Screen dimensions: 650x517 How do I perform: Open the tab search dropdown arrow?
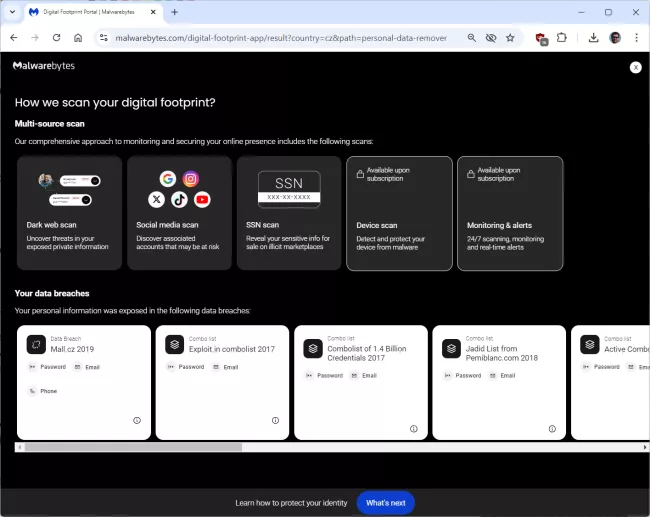[12, 12]
